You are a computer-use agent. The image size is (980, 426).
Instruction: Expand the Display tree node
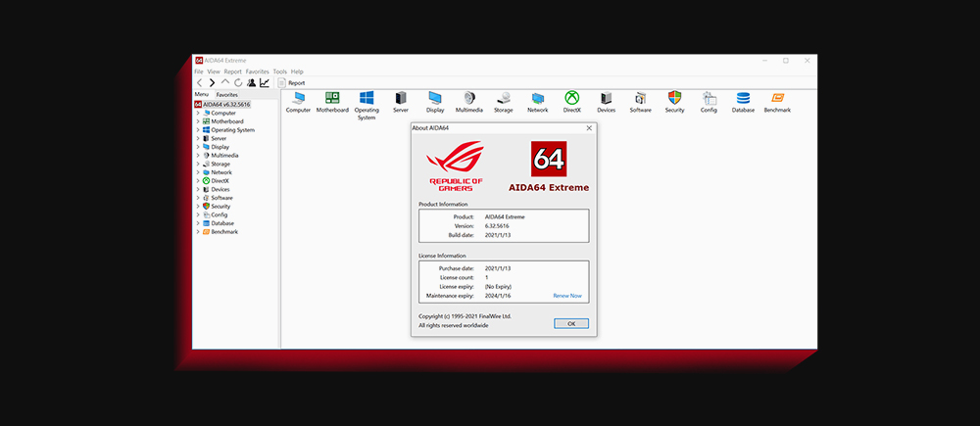198,147
